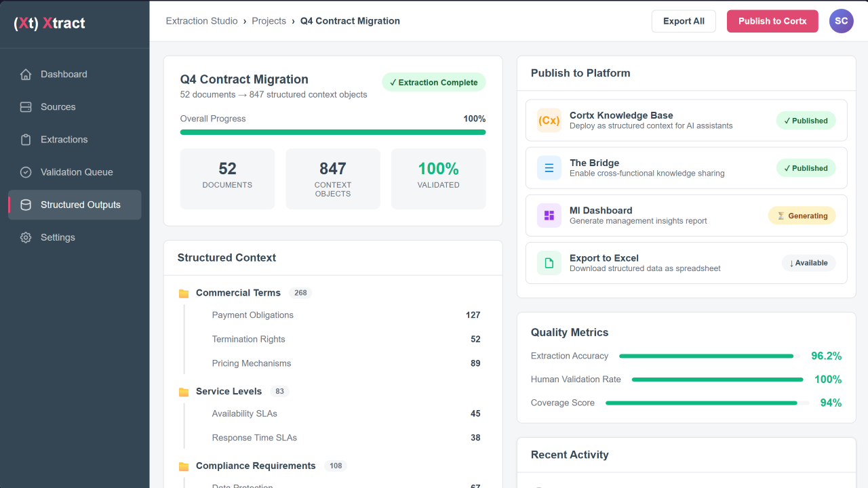This screenshot has height=488, width=868.
Task: Click the Projects breadcrumb link
Action: 269,21
